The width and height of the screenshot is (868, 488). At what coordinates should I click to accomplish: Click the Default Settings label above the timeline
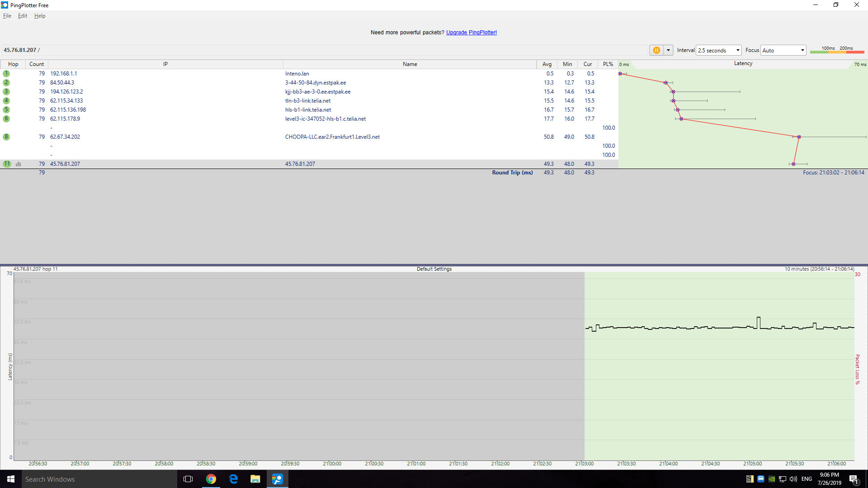pos(434,269)
